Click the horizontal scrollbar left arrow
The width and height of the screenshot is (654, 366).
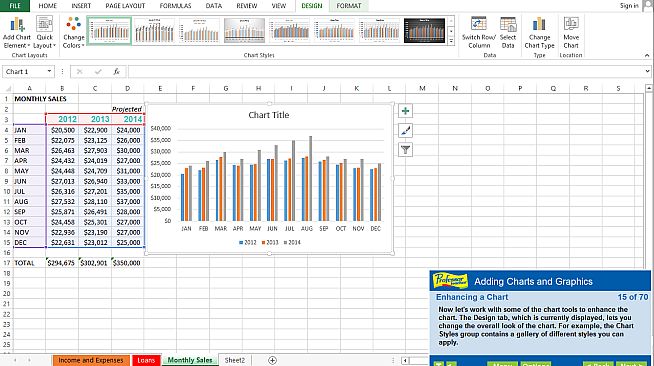tap(405, 360)
